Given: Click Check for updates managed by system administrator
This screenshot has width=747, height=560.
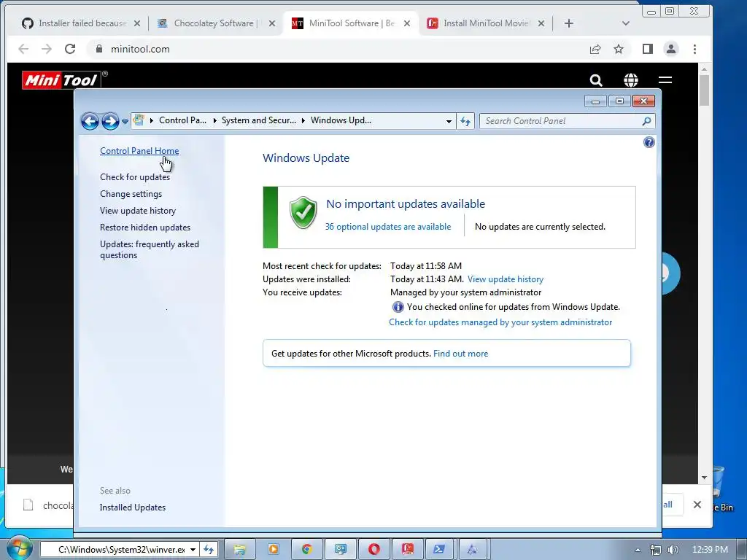Looking at the screenshot, I should coord(500,322).
